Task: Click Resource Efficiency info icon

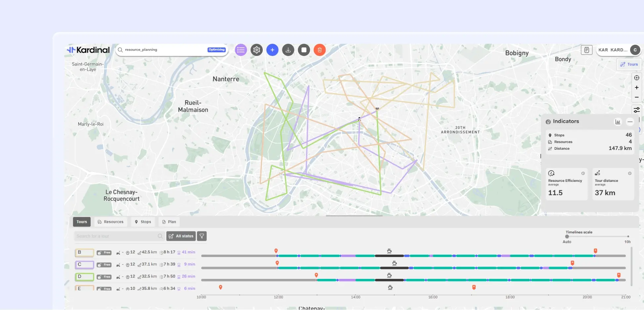Action: pyautogui.click(x=583, y=173)
